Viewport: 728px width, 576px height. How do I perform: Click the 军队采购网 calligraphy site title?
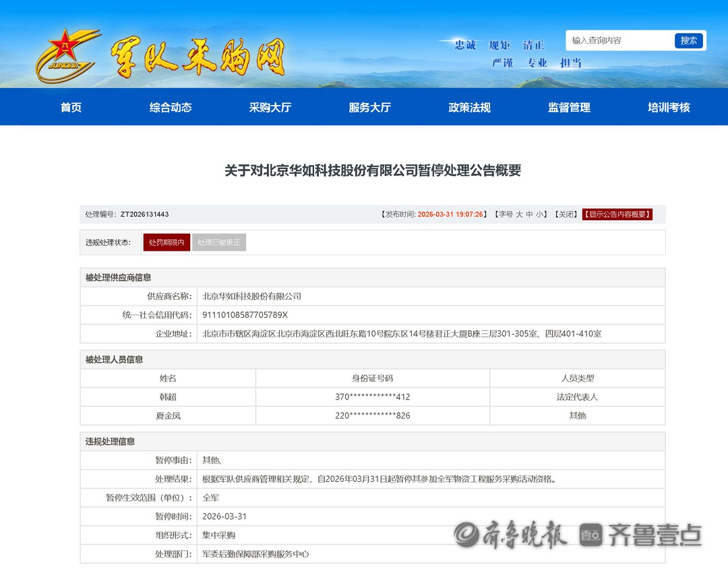click(198, 57)
